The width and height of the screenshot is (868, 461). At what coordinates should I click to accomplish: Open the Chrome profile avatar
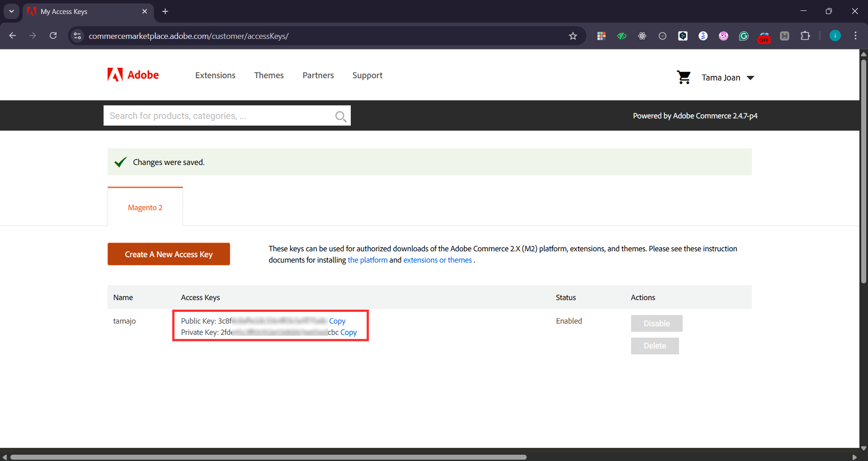pos(835,36)
